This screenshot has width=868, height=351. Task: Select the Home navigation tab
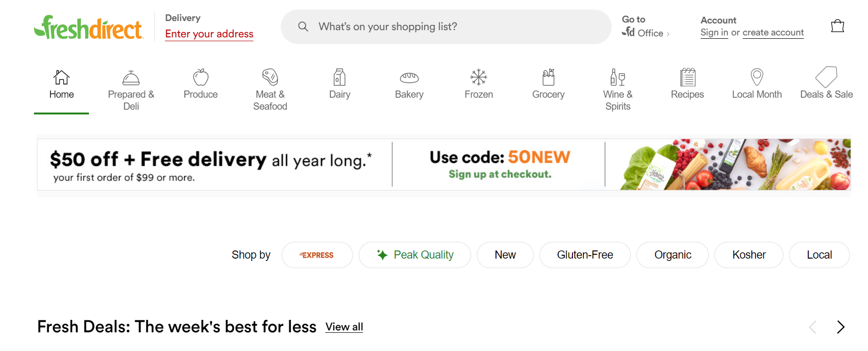tap(61, 86)
